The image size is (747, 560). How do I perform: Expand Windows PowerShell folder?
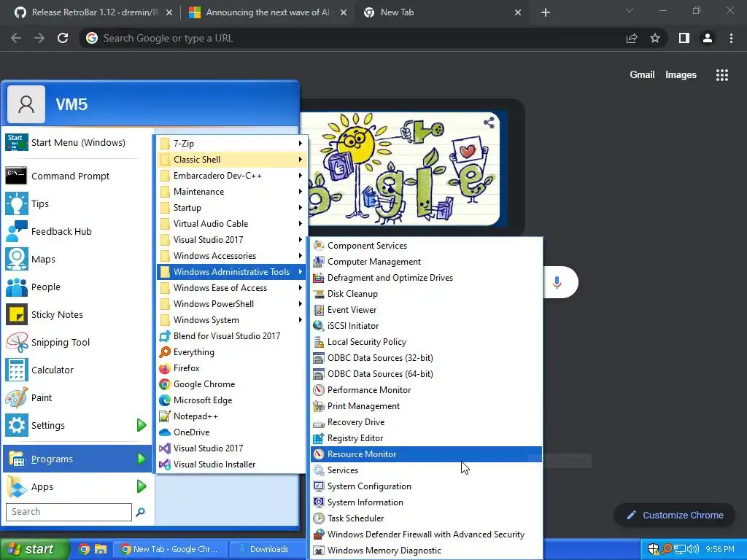click(231, 304)
